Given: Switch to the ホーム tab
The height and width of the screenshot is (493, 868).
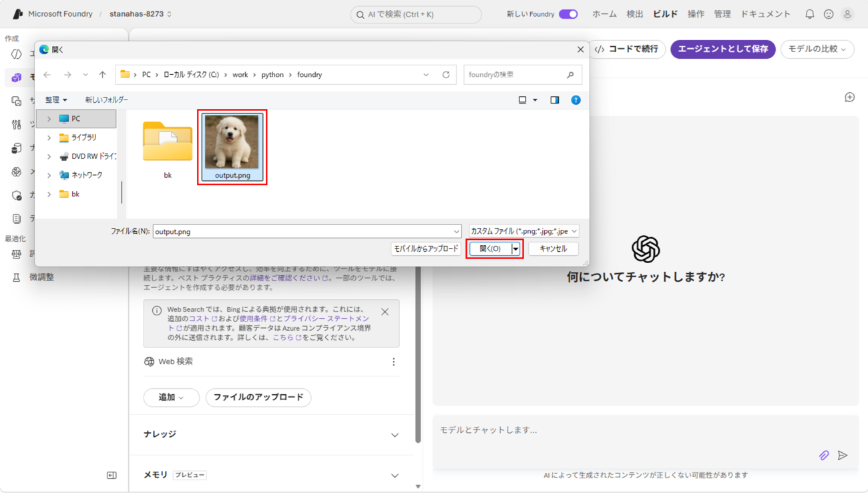Looking at the screenshot, I should click(604, 14).
